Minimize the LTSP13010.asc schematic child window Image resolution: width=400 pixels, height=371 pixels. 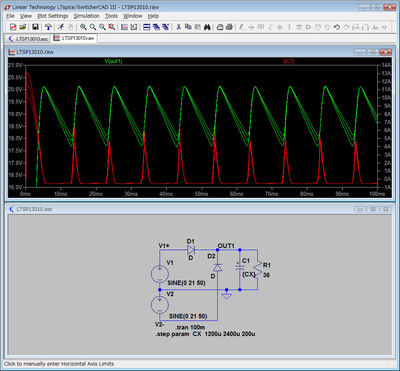point(360,209)
